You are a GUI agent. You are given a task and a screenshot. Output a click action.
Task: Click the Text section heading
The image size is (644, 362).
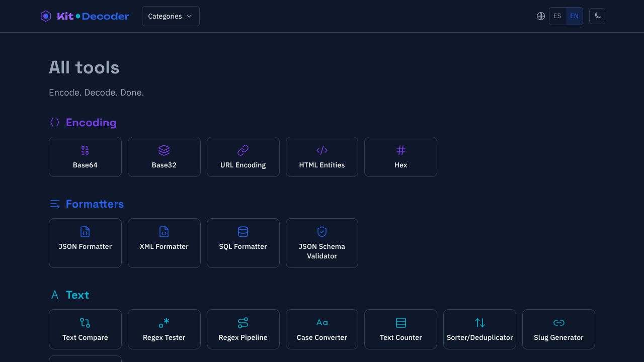coord(77,295)
